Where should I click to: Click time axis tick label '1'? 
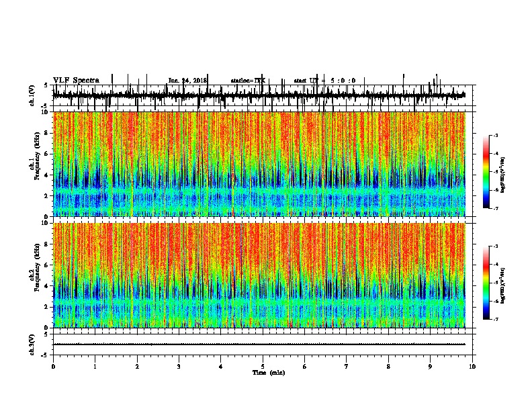(95, 367)
